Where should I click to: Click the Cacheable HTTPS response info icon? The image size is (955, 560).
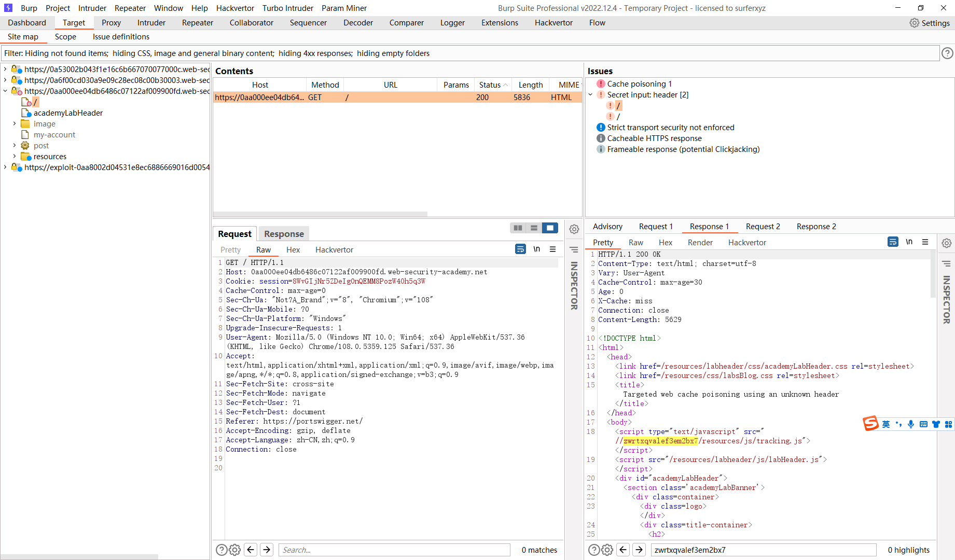point(601,138)
